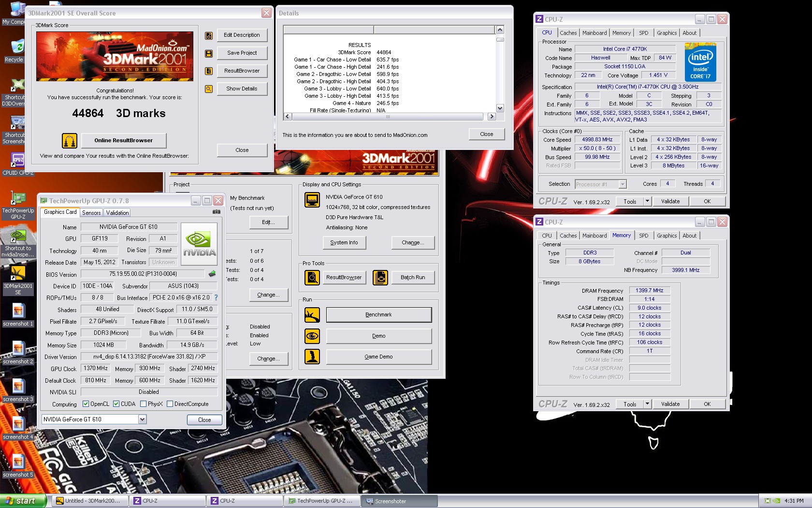Click the System Info button
The height and width of the screenshot is (508, 812).
point(344,243)
